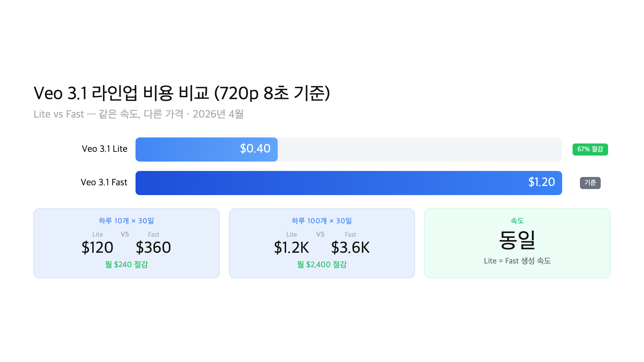Click the green 67% 절감 badge

[590, 149]
